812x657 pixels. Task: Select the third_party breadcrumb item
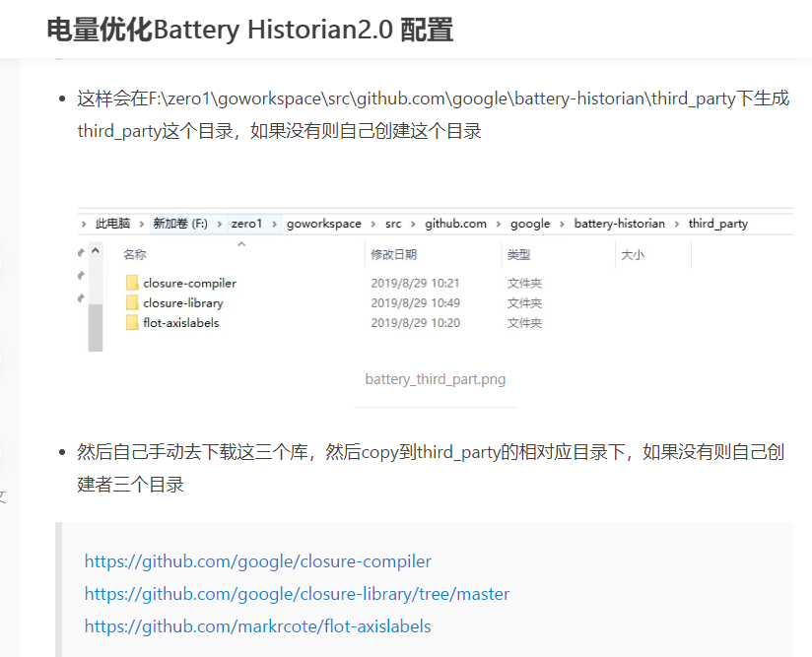point(717,224)
